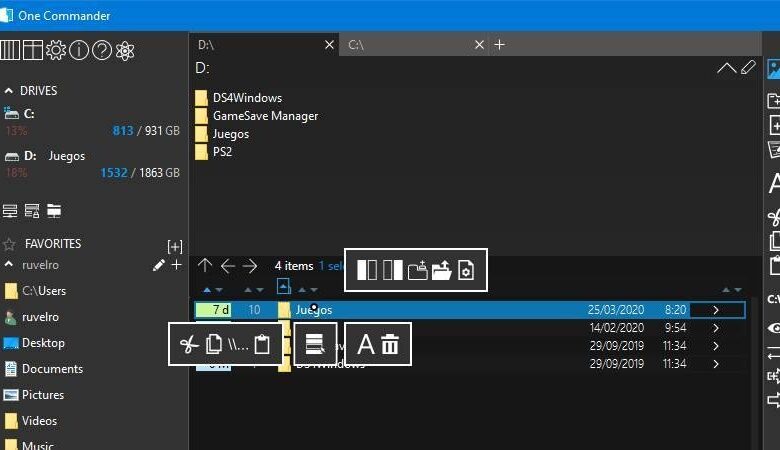The image size is (780, 450).
Task: Cut selected item with scissors icon
Action: tap(189, 344)
